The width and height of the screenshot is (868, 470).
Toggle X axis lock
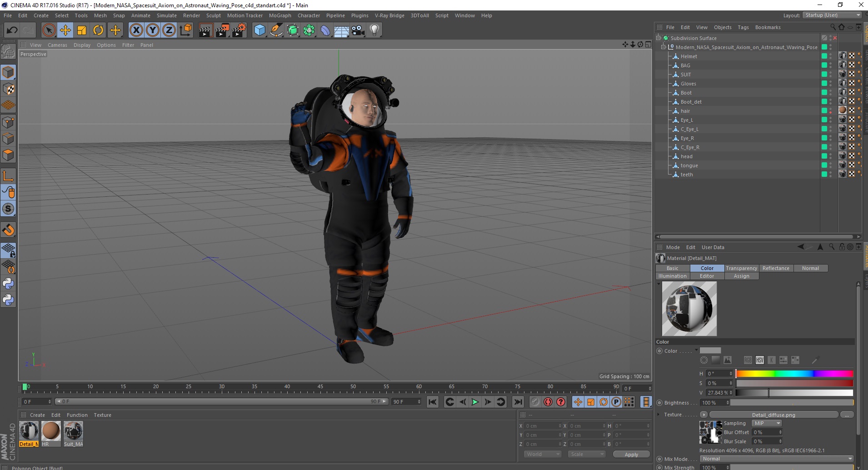coord(136,30)
